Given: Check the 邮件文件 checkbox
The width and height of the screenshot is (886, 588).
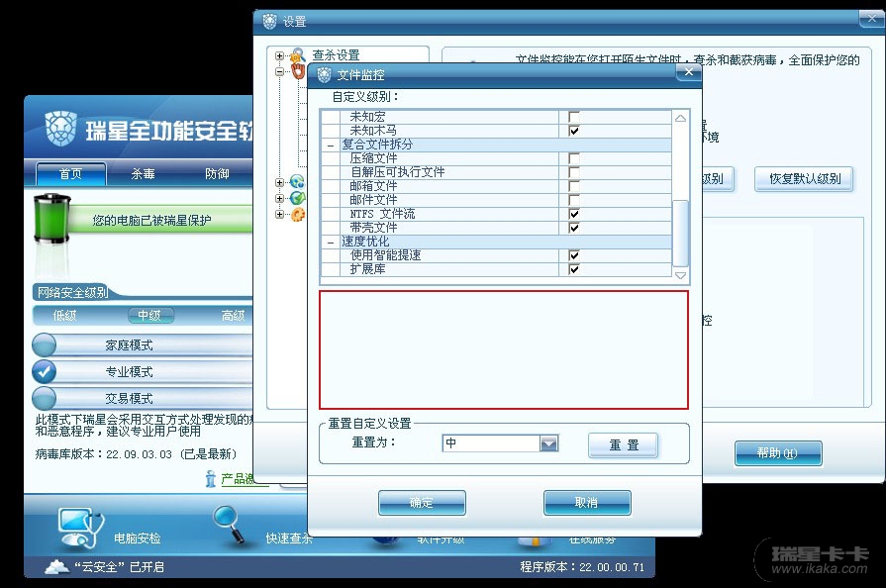Looking at the screenshot, I should [574, 200].
